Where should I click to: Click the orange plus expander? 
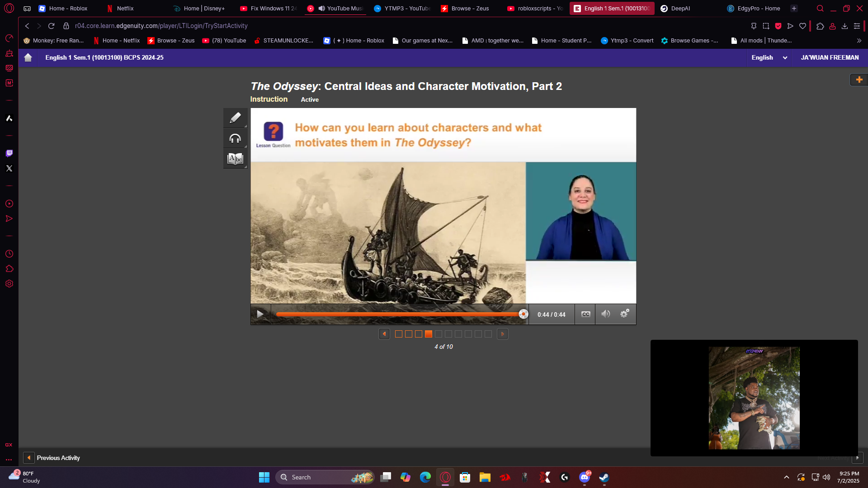(x=859, y=80)
